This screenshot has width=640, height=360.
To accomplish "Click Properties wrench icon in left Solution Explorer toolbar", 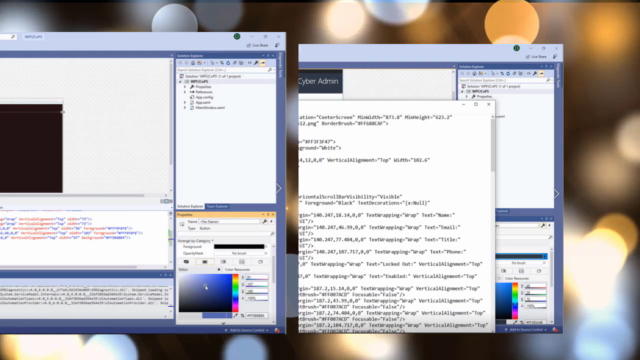I will click(256, 63).
